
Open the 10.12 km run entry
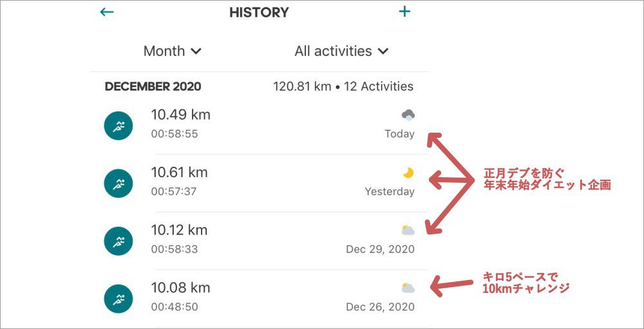click(x=260, y=241)
